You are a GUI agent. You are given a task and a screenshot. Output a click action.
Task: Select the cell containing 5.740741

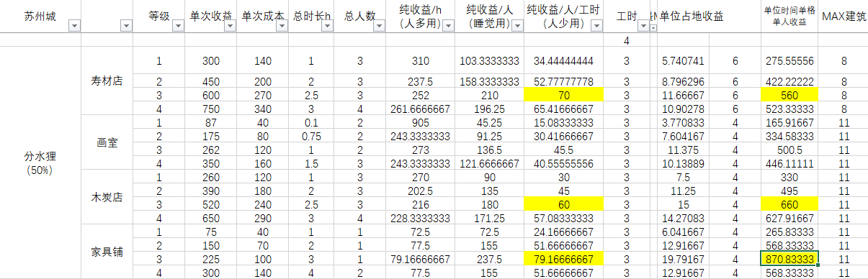pyautogui.click(x=684, y=61)
